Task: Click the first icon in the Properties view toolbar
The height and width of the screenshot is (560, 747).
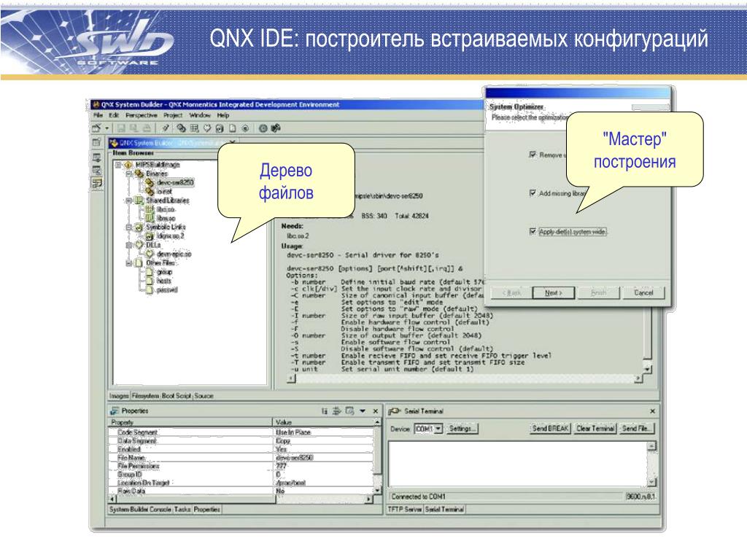Action: (x=325, y=411)
